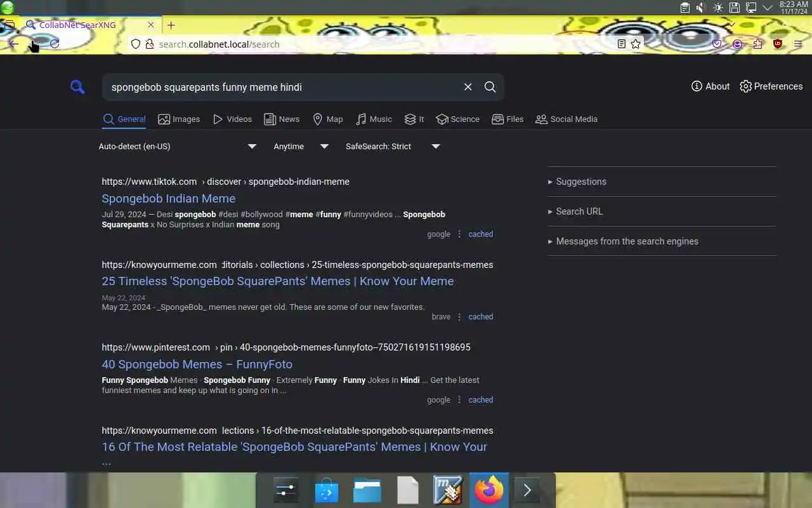Open options menu for TikTok result
812x508 pixels.
tap(459, 234)
